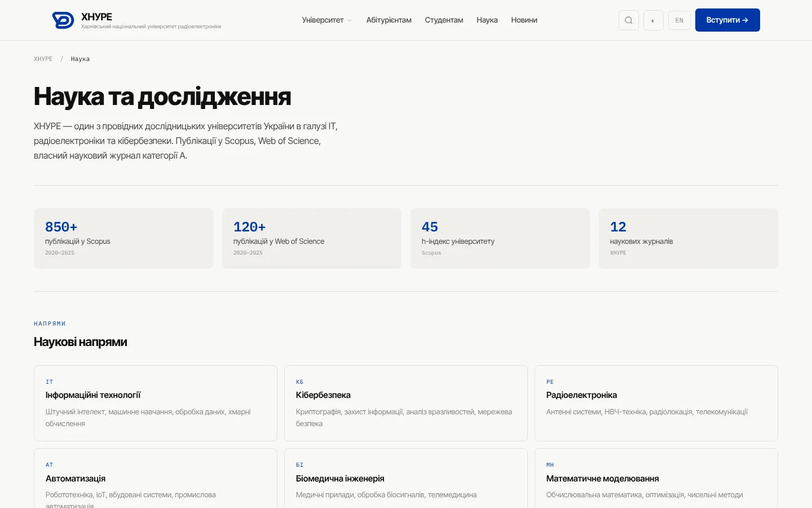
Task: Open Наука in the top navigation
Action: (x=487, y=20)
